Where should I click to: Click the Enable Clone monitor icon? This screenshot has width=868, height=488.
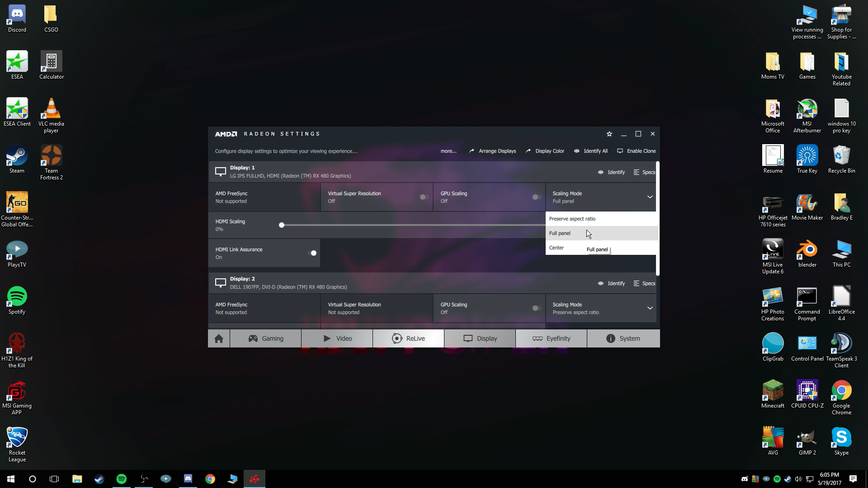(620, 151)
